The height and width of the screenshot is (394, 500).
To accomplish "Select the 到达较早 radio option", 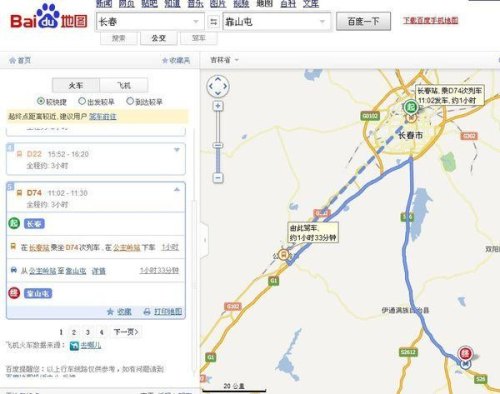I will coord(130,101).
